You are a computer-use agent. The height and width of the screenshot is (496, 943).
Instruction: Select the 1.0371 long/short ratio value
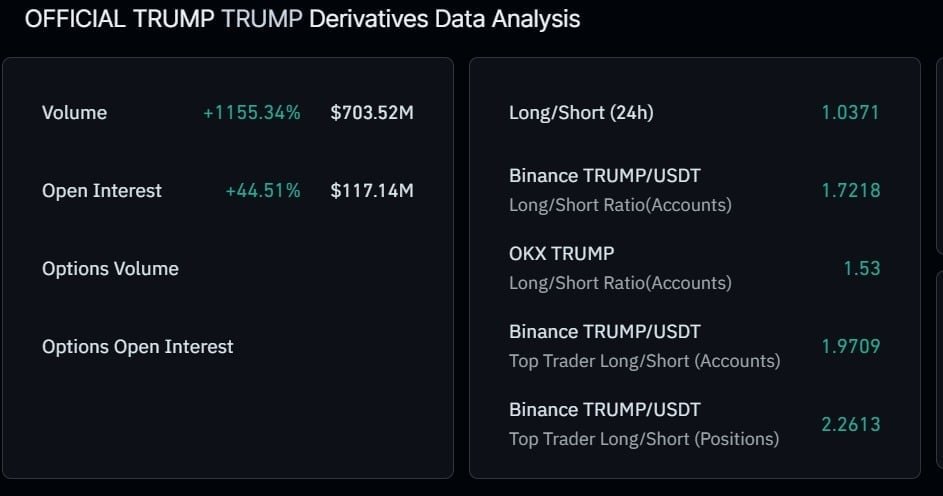(850, 112)
